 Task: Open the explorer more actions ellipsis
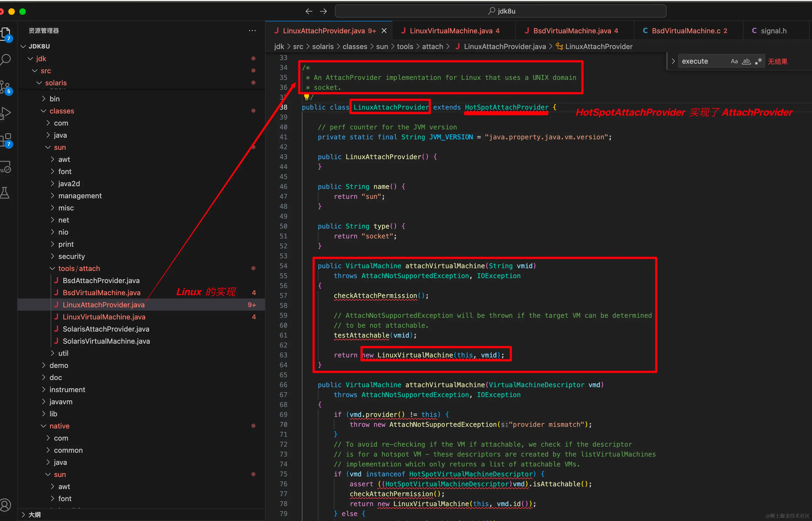252,31
